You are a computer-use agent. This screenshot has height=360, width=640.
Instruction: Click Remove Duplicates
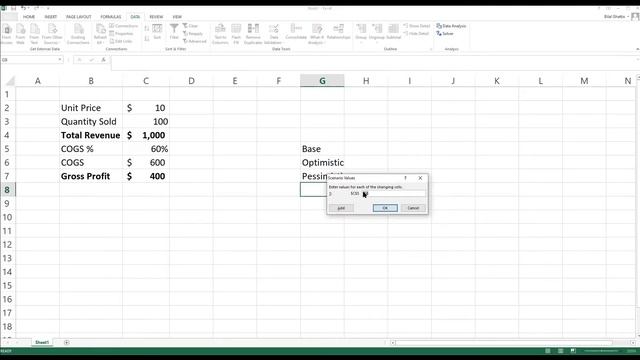click(253, 34)
